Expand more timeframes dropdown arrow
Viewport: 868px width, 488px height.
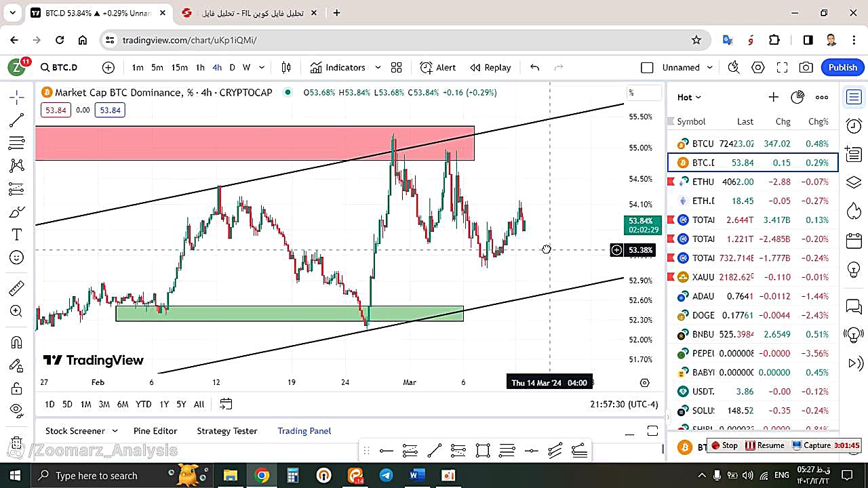[262, 67]
